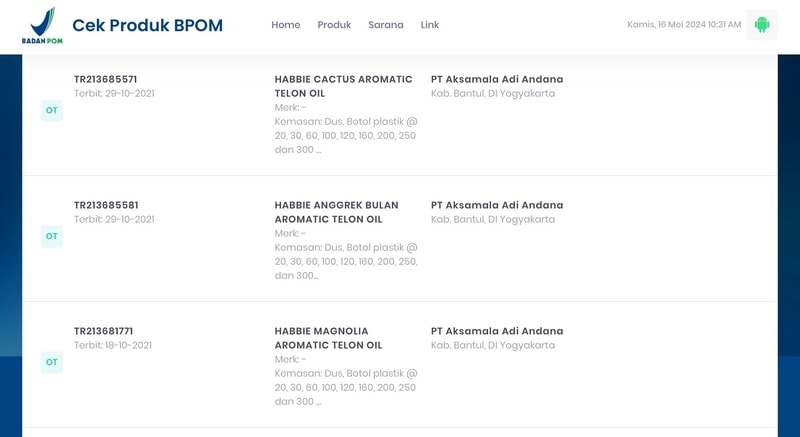
Task: Go to the Home menu
Action: [x=286, y=25]
